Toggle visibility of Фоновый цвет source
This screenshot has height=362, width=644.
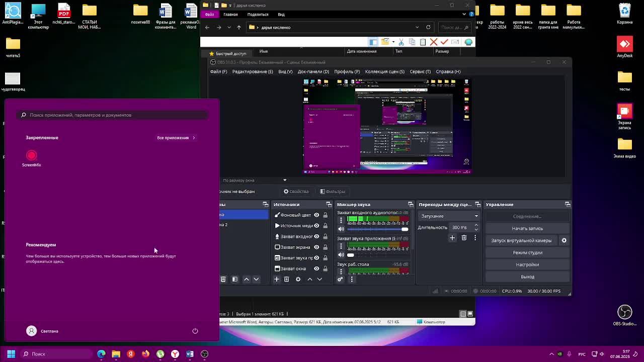[x=316, y=215]
